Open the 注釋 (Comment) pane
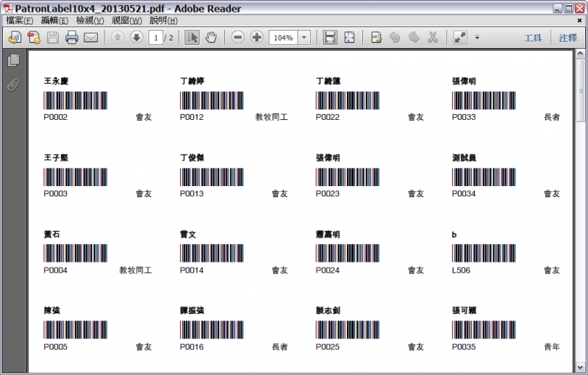 (567, 37)
